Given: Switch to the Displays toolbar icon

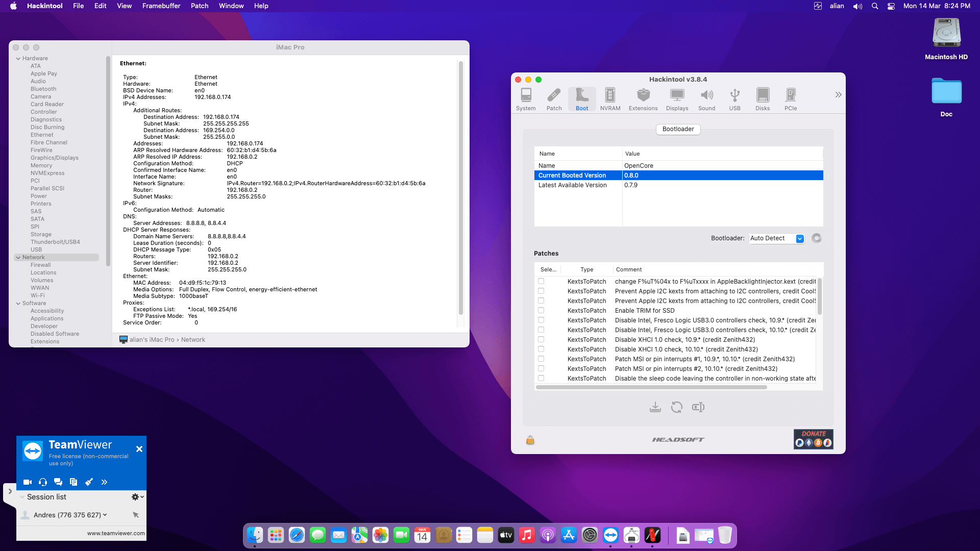Looking at the screenshot, I should tap(677, 99).
